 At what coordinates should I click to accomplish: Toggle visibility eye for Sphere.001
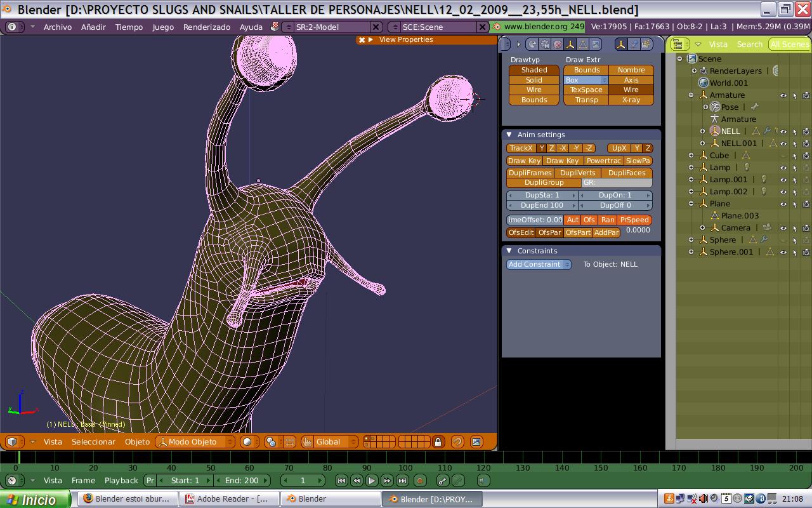click(x=783, y=252)
